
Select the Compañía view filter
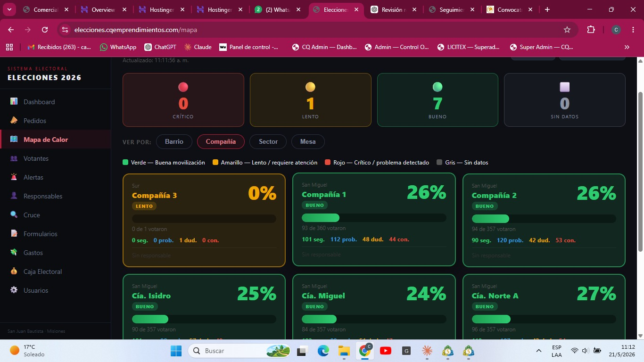coord(221,141)
